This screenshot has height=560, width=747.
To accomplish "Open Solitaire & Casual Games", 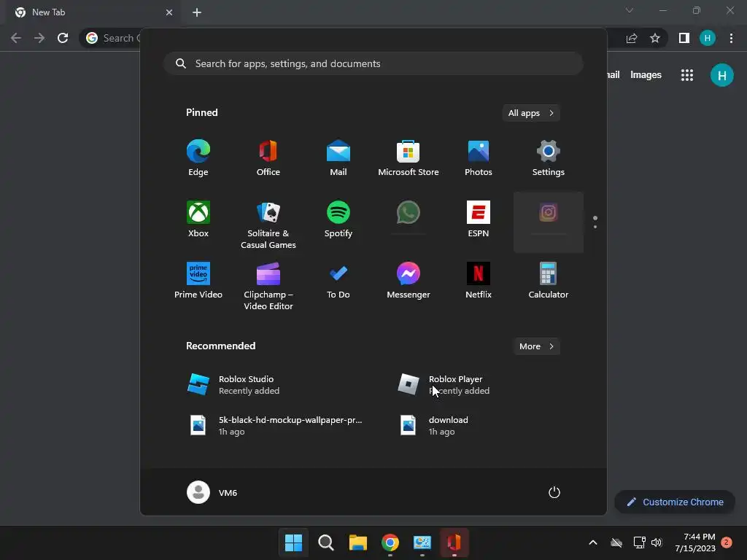I will [268, 225].
